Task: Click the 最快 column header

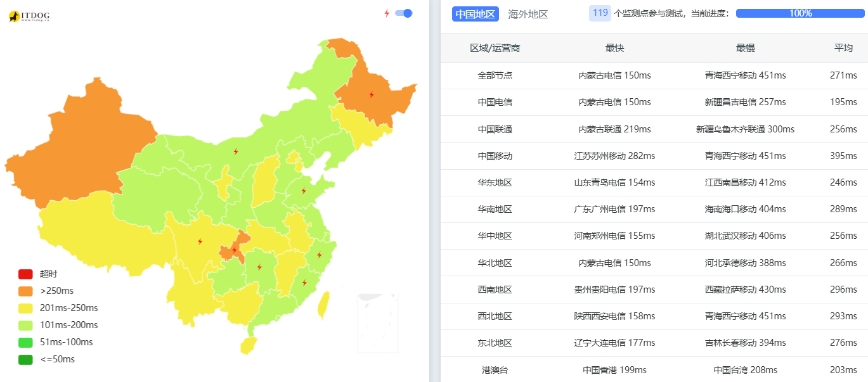Action: [x=614, y=48]
